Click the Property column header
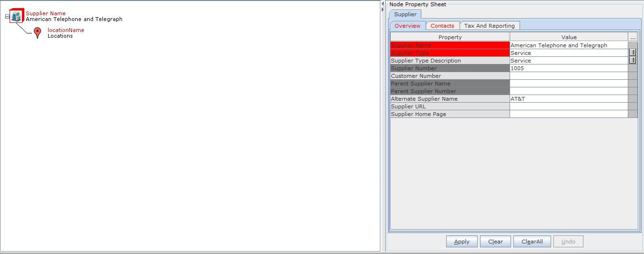 click(x=450, y=37)
